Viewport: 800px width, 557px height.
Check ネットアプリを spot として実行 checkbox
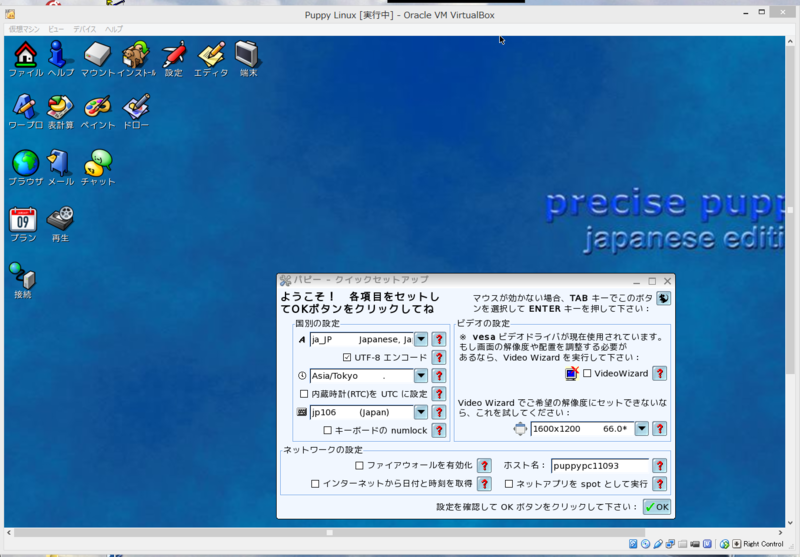click(x=509, y=484)
